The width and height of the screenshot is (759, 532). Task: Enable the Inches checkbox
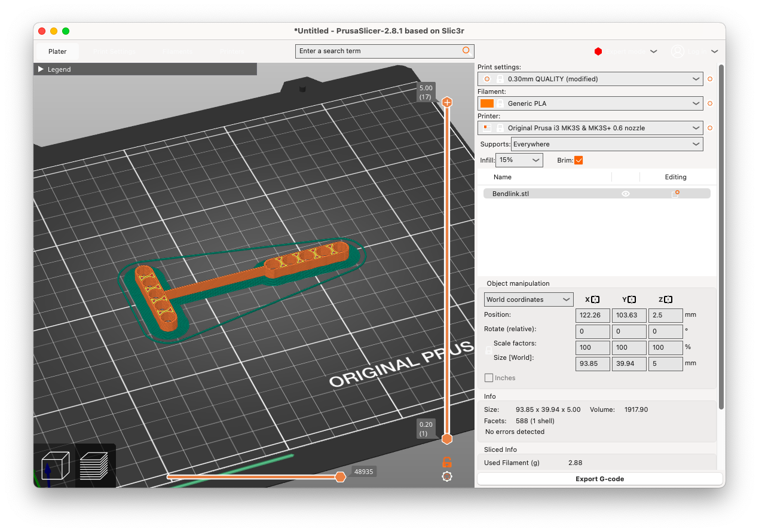tap(489, 378)
